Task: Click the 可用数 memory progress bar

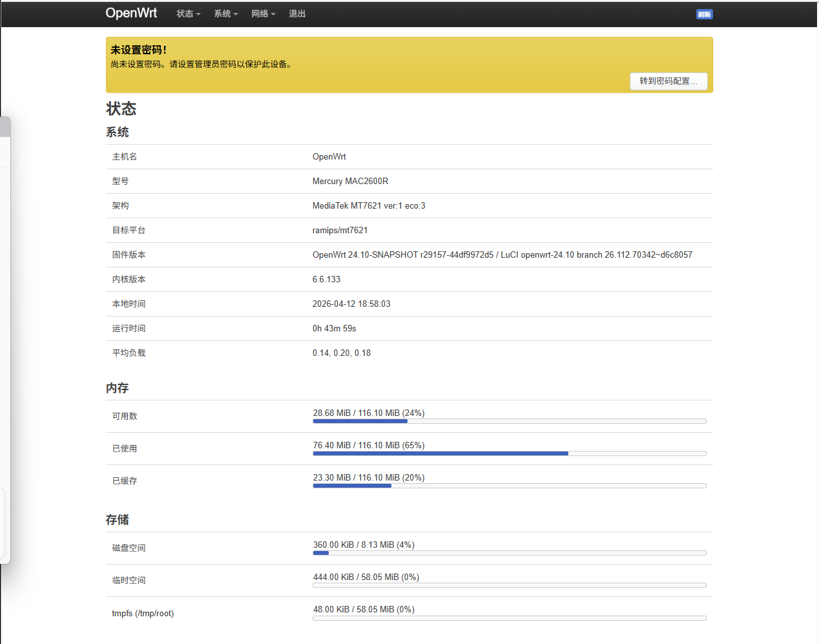Action: point(510,421)
